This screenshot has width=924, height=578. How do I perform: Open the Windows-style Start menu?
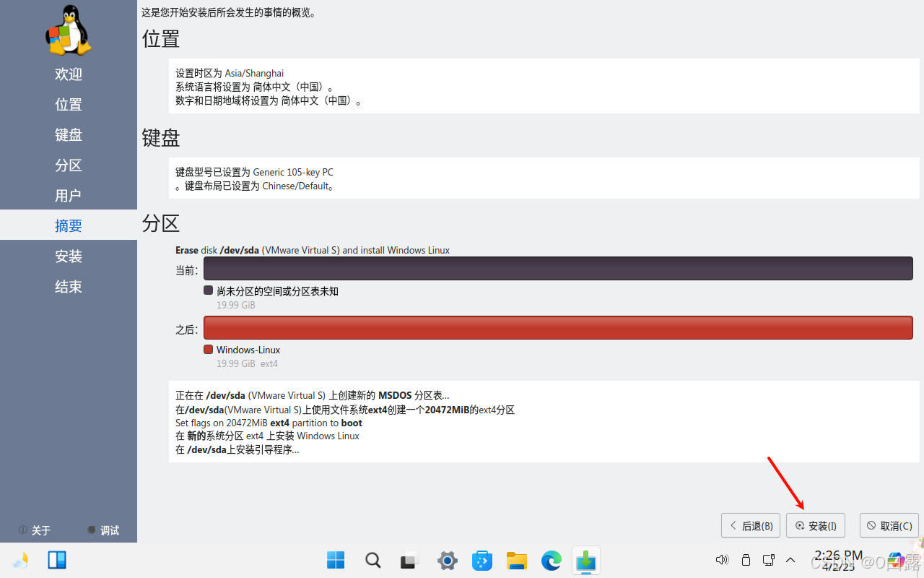click(x=336, y=560)
